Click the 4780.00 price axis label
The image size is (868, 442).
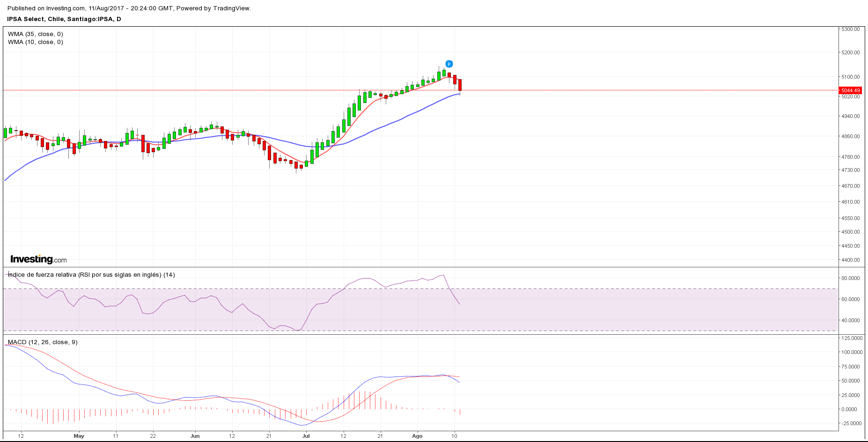[x=851, y=157]
